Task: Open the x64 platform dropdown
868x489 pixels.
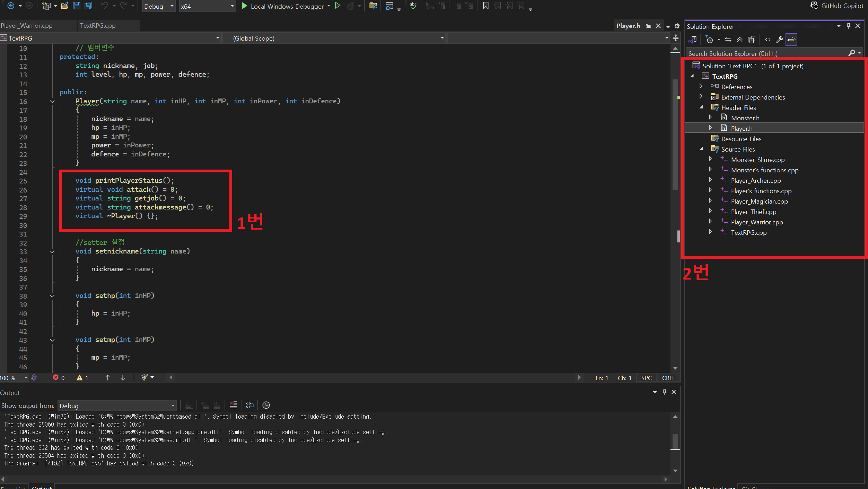Action: point(207,6)
